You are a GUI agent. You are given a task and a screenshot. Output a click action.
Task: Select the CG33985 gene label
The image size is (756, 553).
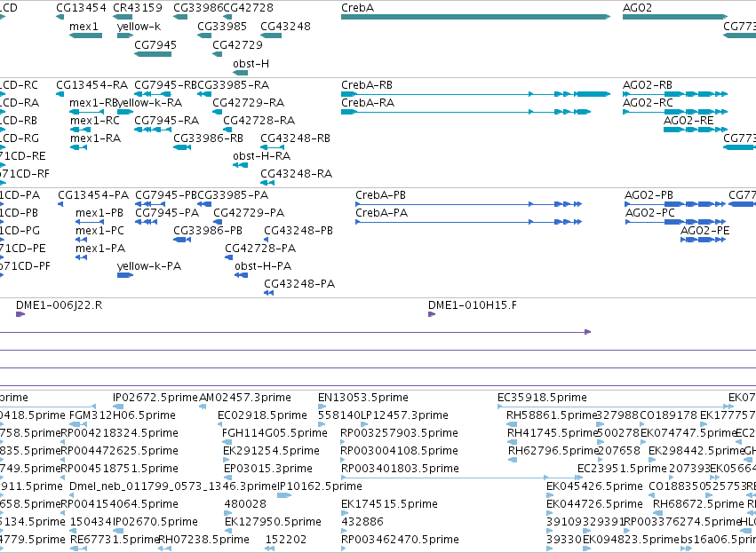222,26
